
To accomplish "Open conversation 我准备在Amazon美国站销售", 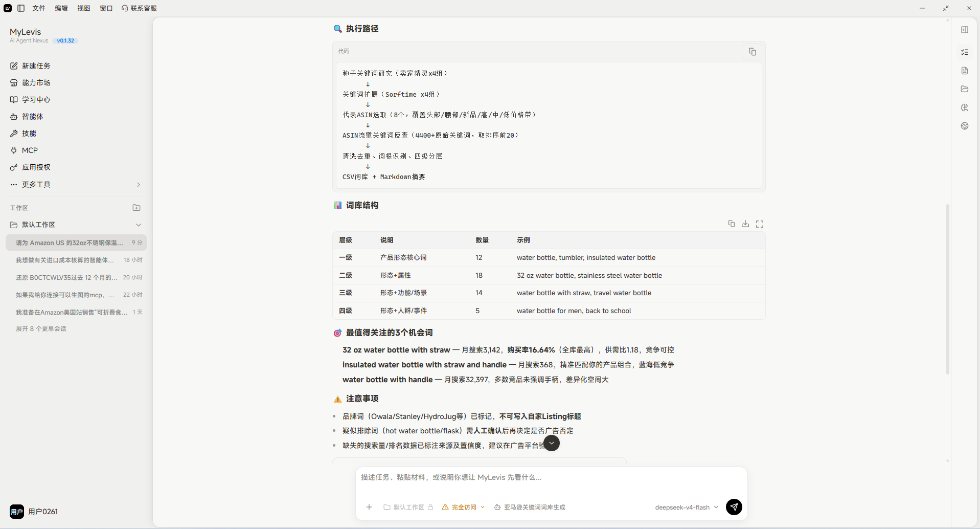I will tap(76, 312).
